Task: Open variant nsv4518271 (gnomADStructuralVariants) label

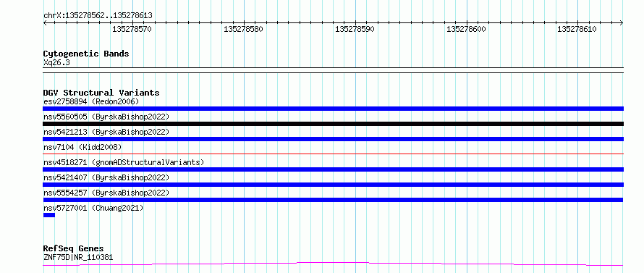Action: 124,162
